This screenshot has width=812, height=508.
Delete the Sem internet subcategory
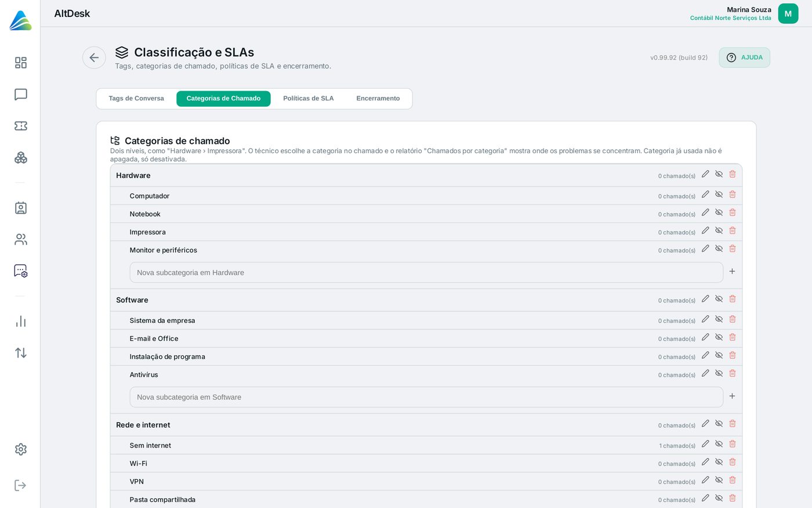coord(733,444)
